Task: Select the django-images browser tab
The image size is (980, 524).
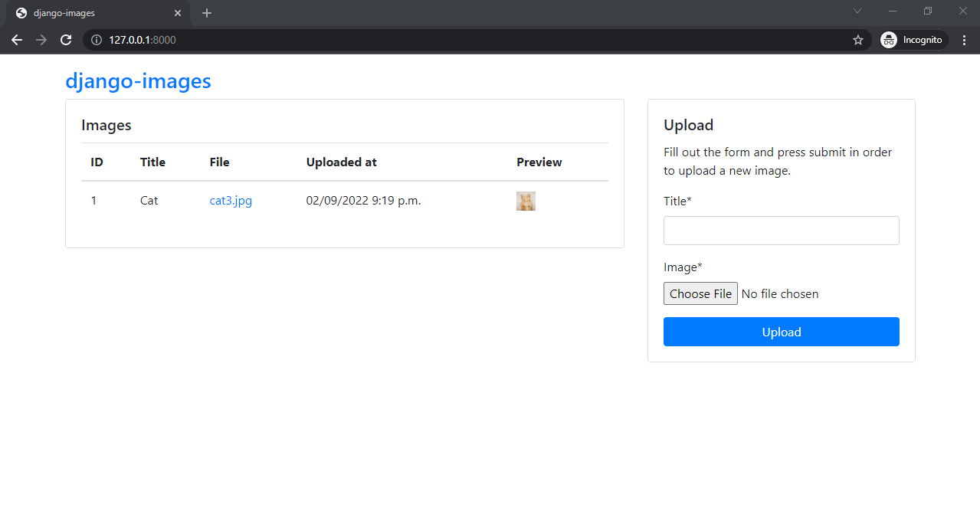Action: (x=92, y=13)
